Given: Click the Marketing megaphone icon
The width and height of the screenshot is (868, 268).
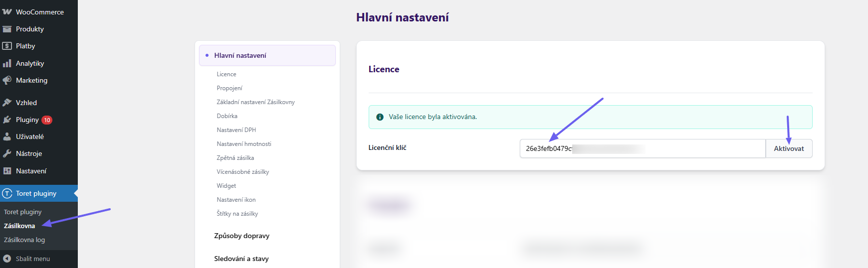Looking at the screenshot, I should 7,80.
